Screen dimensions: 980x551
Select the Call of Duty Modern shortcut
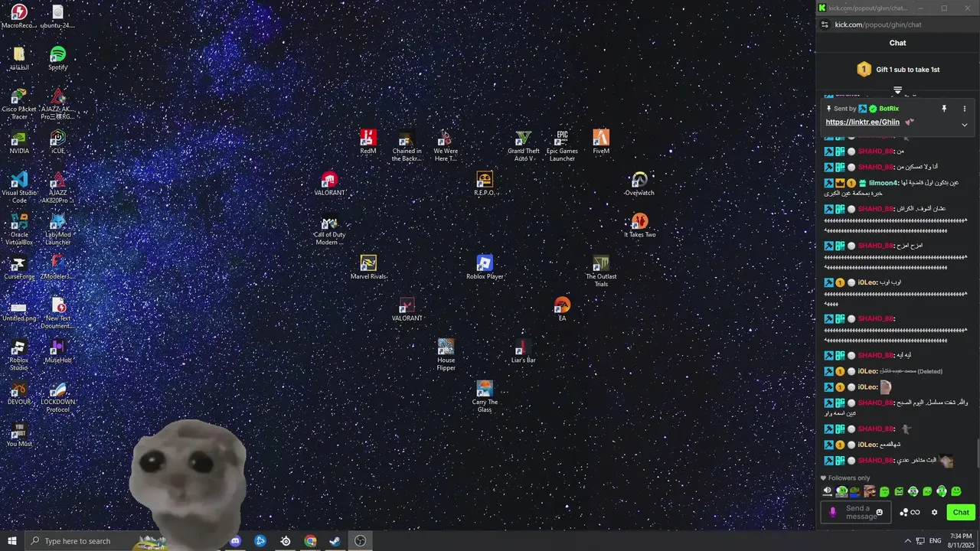(x=329, y=230)
